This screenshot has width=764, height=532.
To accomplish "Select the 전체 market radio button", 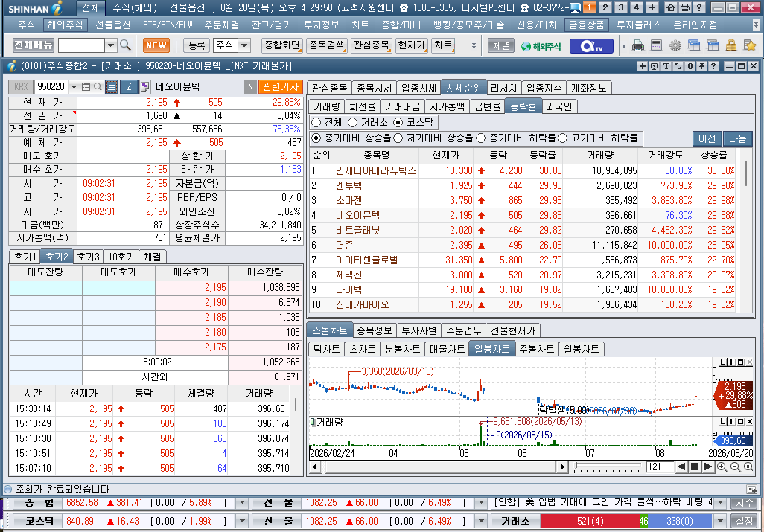I will 316,123.
